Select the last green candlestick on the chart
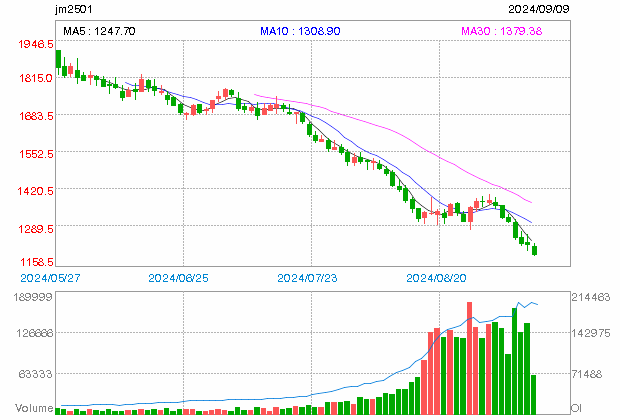 [535, 250]
